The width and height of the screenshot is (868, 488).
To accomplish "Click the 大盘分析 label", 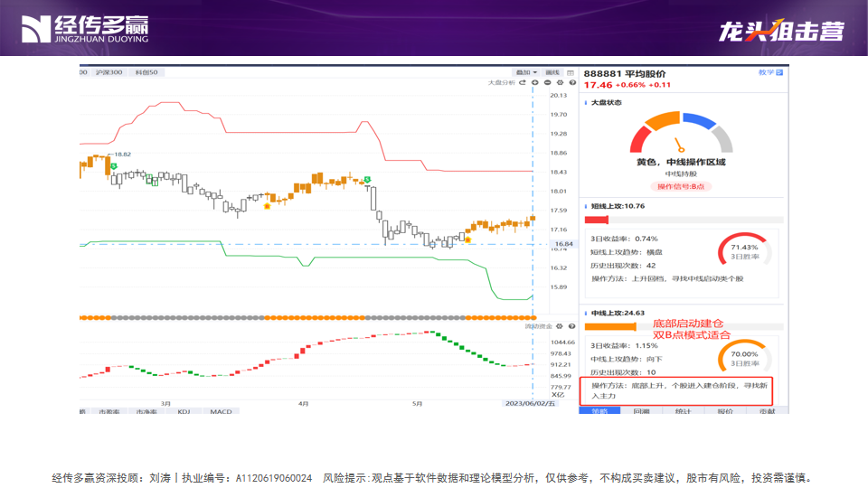I will coord(501,82).
